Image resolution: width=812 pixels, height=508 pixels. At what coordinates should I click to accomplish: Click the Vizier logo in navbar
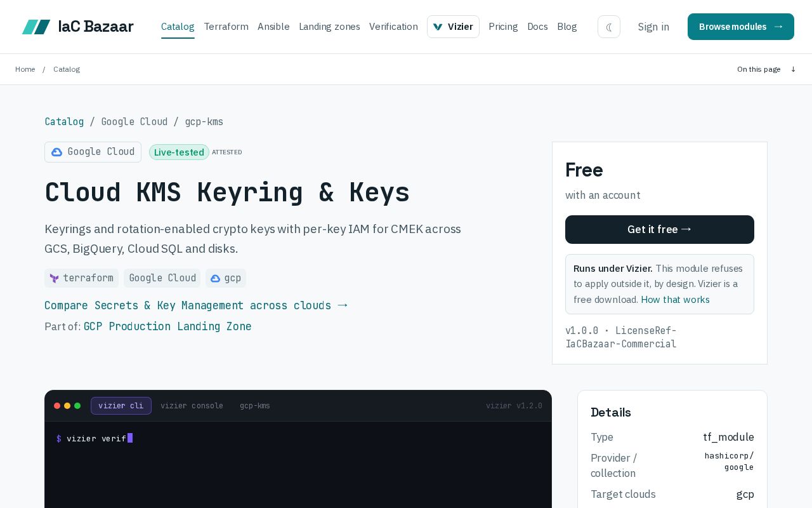click(438, 27)
